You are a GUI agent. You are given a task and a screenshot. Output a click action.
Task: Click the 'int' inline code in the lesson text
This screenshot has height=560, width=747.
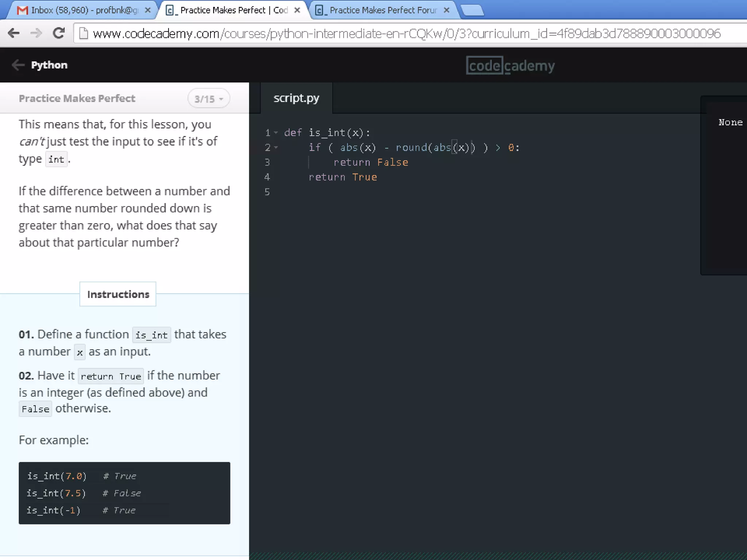pos(56,159)
